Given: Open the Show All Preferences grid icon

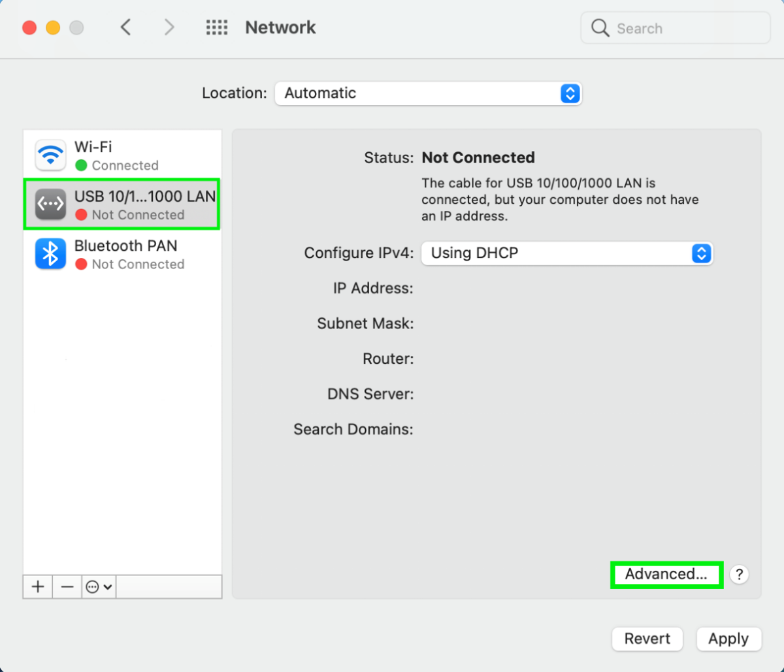Looking at the screenshot, I should [x=217, y=27].
